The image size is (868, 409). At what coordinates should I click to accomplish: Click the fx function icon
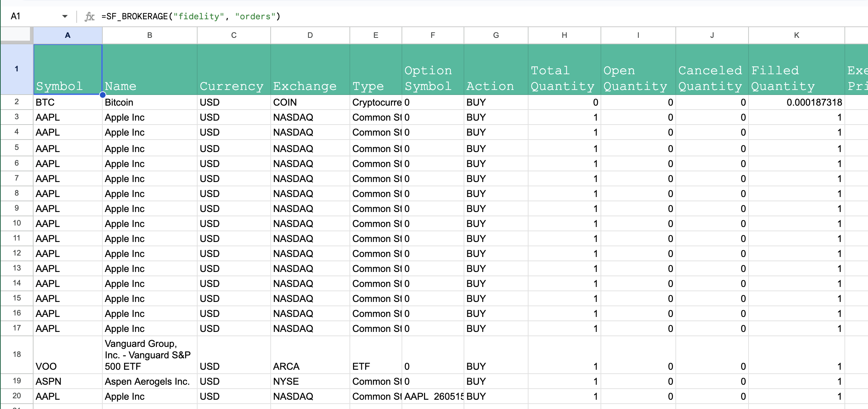click(x=90, y=16)
